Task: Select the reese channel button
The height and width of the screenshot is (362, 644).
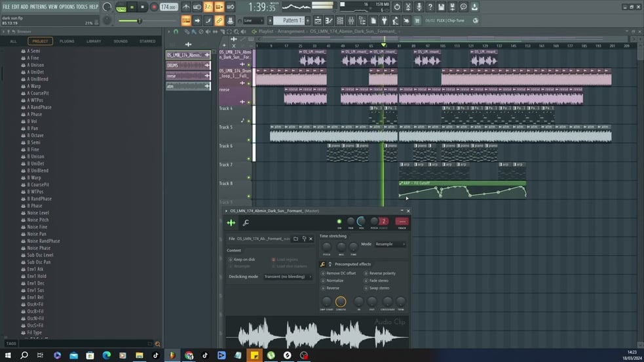Action: (182, 76)
